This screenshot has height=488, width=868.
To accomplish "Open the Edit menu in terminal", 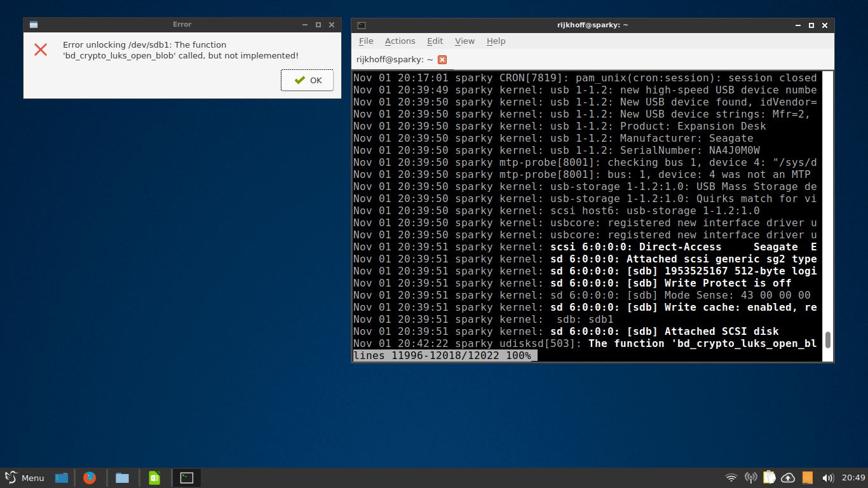I will tap(435, 41).
